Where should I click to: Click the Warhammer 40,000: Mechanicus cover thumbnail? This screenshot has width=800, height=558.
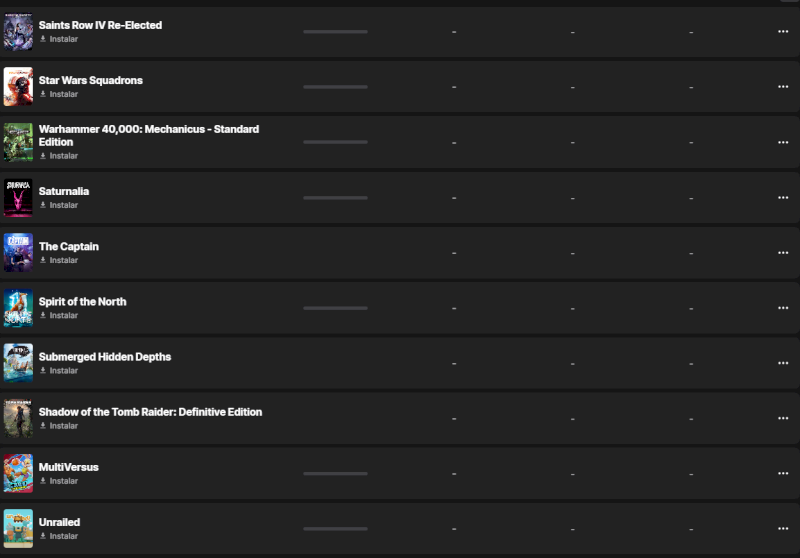pos(18,142)
